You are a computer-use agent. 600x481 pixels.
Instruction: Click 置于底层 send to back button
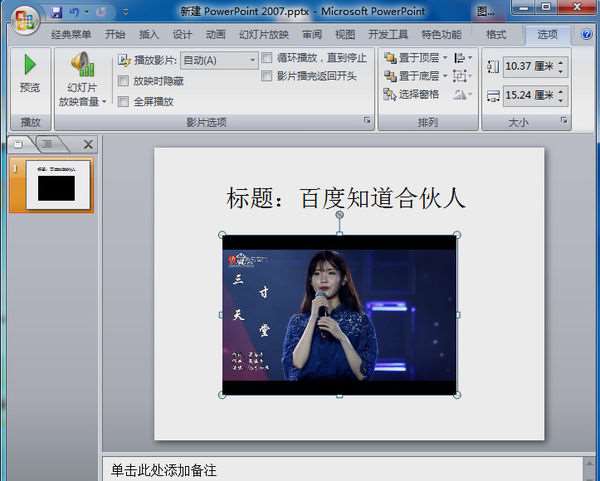click(x=412, y=76)
